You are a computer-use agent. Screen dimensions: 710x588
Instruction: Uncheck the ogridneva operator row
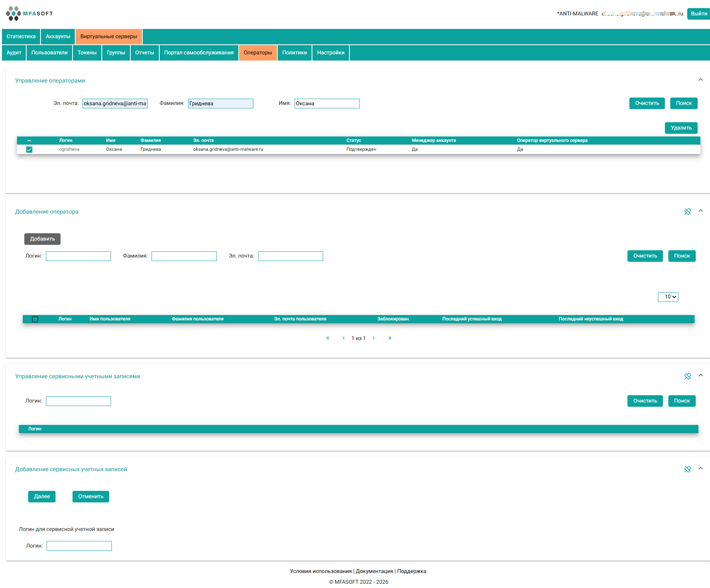[29, 150]
